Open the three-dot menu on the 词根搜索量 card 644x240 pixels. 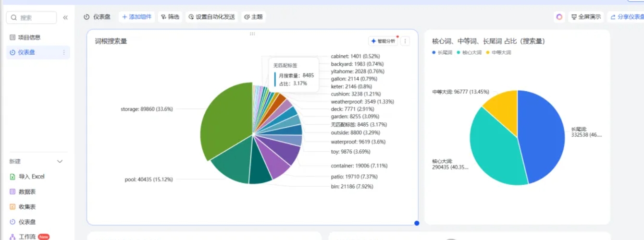click(405, 41)
